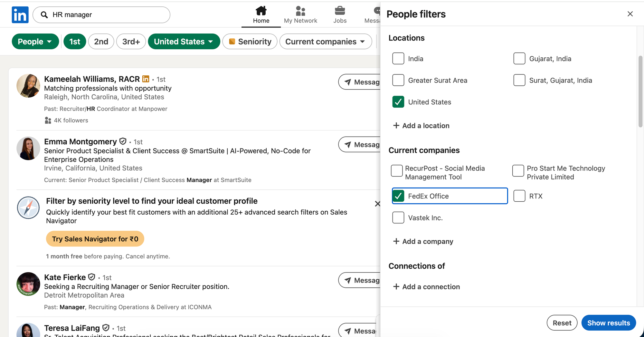
Task: Go to My Network icon
Action: point(300,11)
